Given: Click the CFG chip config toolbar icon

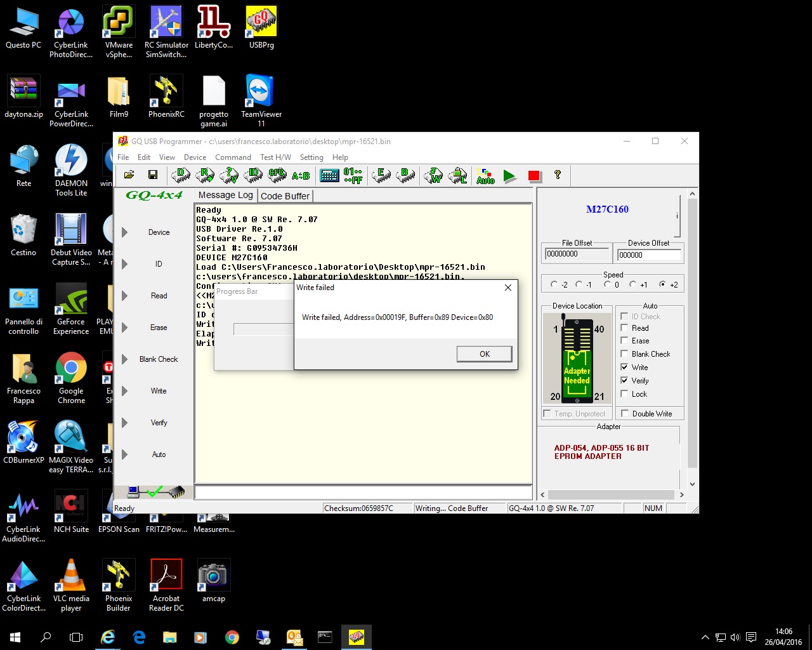Looking at the screenshot, I should pos(277,175).
